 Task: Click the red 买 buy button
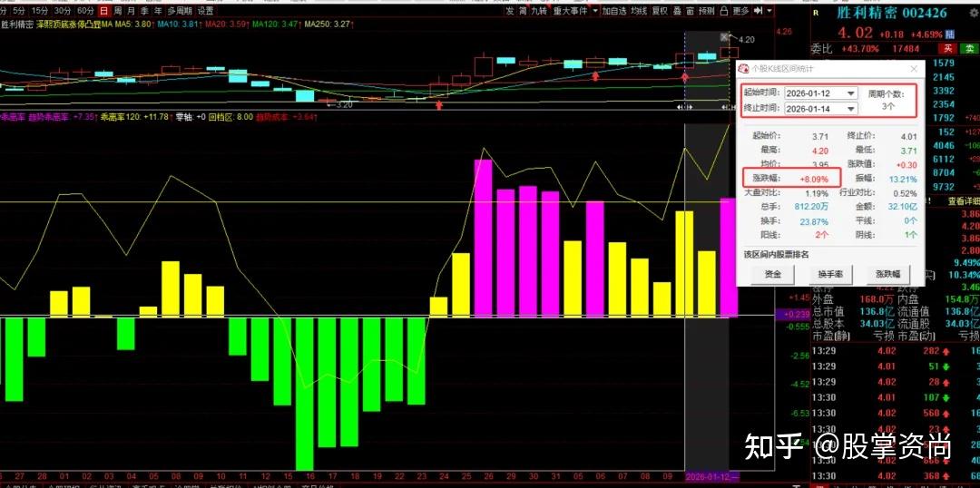tap(946, 48)
